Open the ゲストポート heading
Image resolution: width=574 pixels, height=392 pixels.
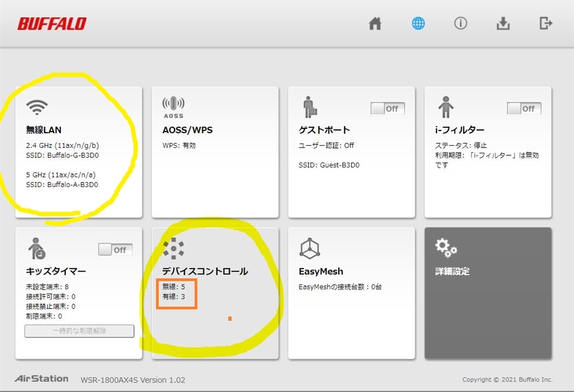(x=325, y=130)
